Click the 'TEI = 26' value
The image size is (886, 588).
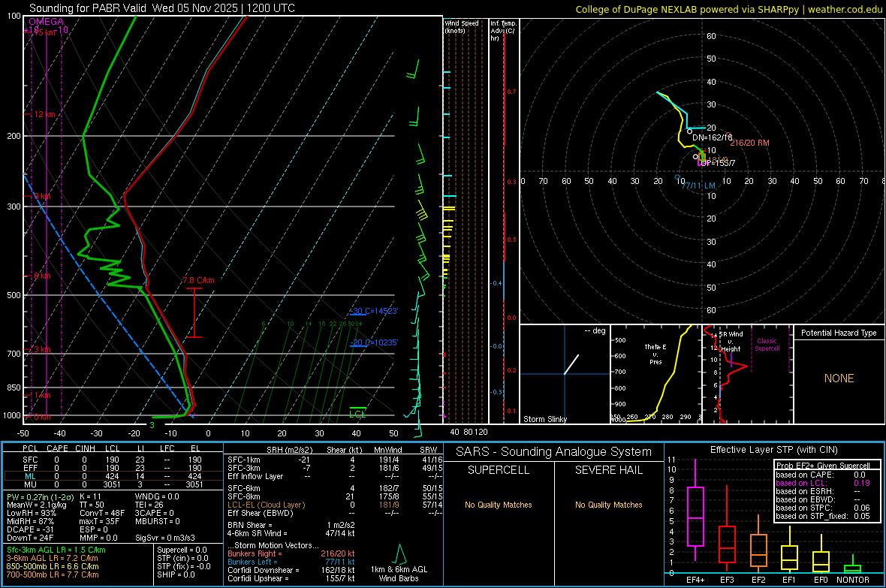(x=149, y=505)
